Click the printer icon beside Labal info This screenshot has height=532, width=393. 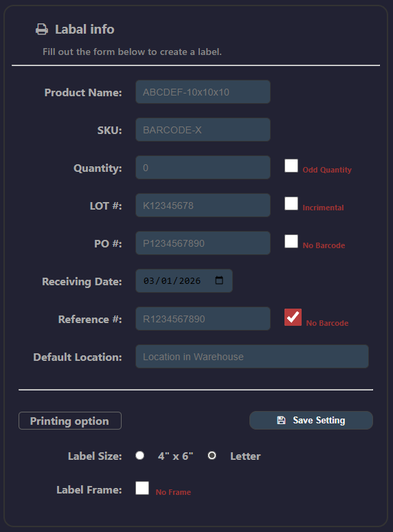pos(42,30)
